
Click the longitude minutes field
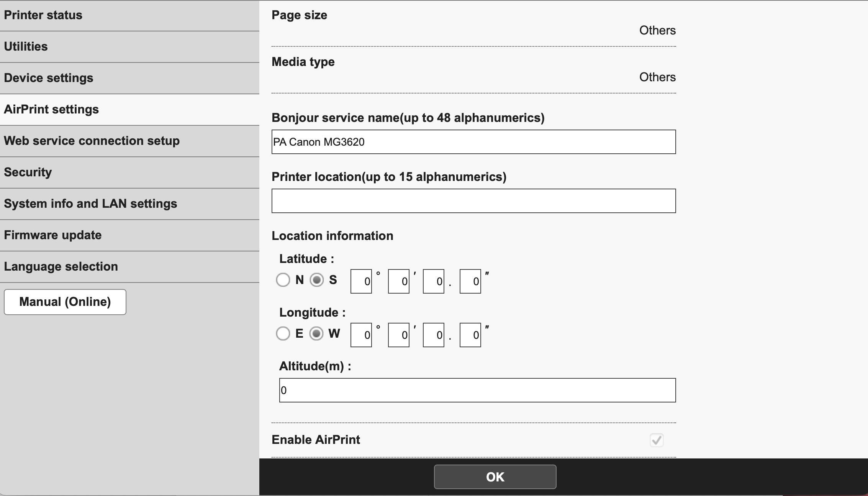[399, 335]
